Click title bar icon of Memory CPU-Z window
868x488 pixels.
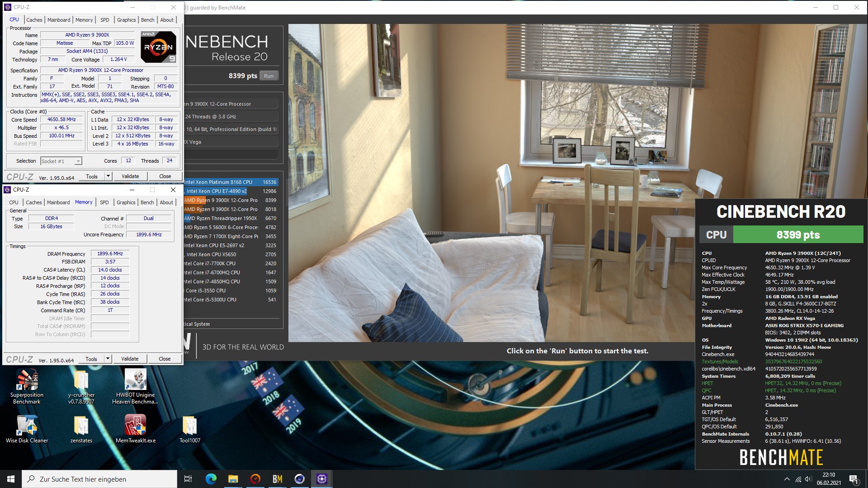7,190
